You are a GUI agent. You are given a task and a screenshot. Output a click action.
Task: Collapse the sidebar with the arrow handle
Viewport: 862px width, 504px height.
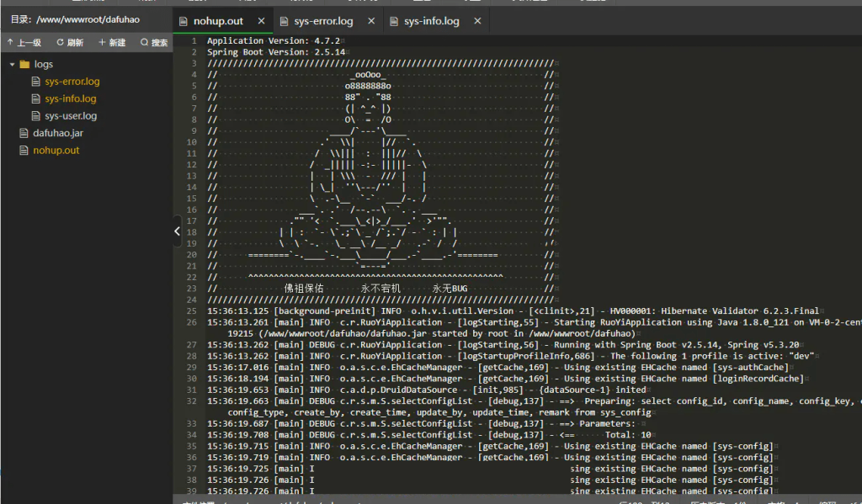[177, 231]
